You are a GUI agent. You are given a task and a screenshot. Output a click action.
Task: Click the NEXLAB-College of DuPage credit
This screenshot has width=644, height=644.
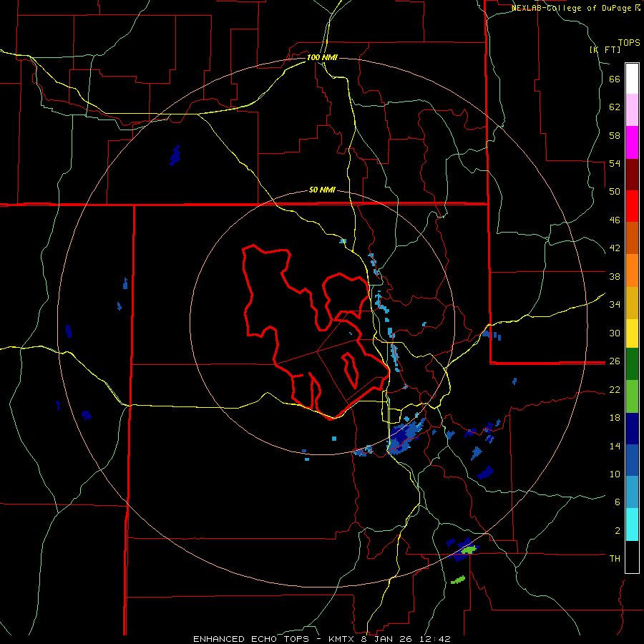click(576, 8)
